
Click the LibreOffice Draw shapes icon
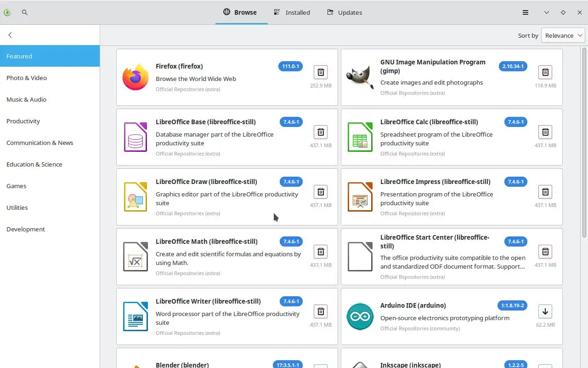tap(136, 197)
